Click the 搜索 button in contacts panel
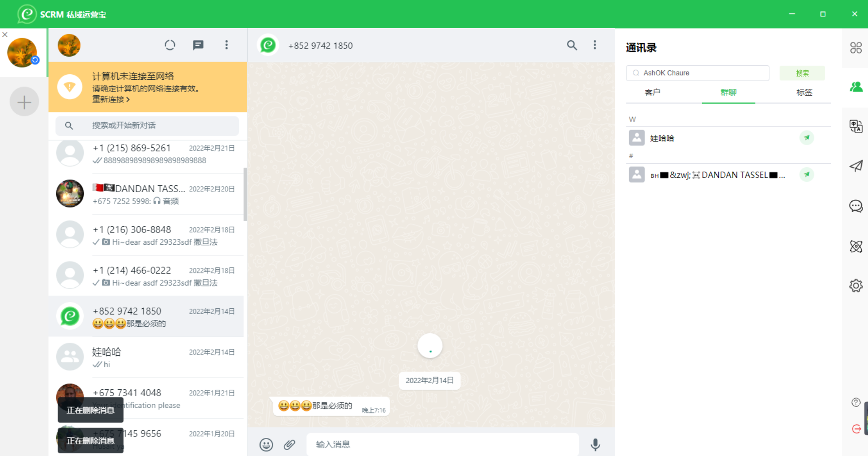Screen dimensions: 868x456 pos(802,73)
